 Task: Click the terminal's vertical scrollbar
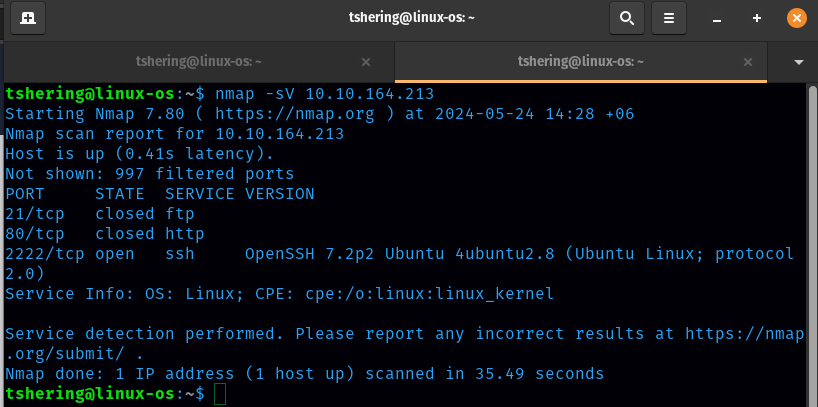(x=811, y=240)
